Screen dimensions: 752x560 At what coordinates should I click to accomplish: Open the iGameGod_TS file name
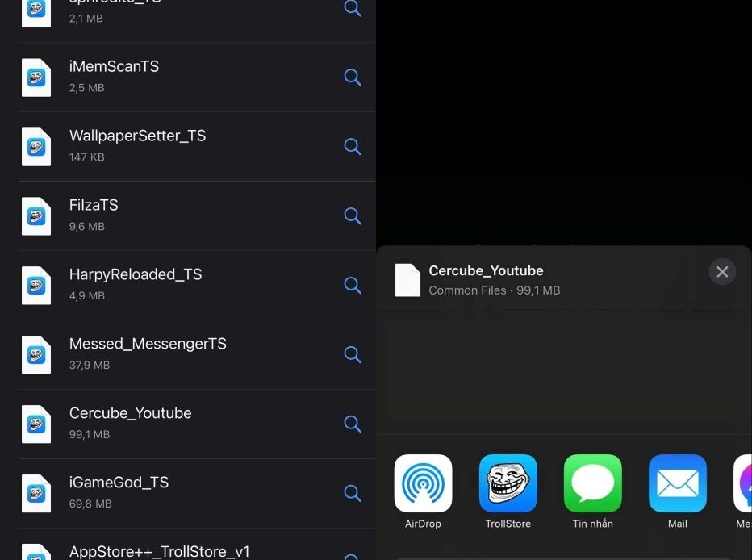119,483
